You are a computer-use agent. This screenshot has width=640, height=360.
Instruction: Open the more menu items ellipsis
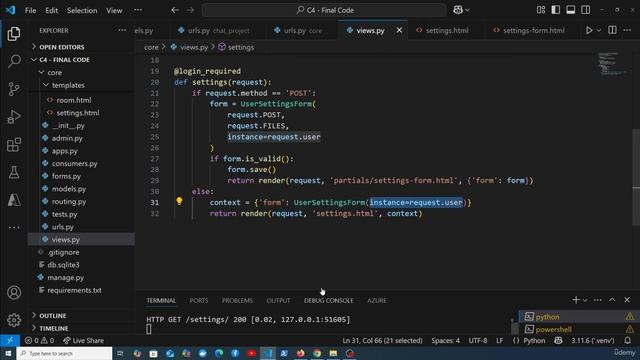tap(138, 10)
